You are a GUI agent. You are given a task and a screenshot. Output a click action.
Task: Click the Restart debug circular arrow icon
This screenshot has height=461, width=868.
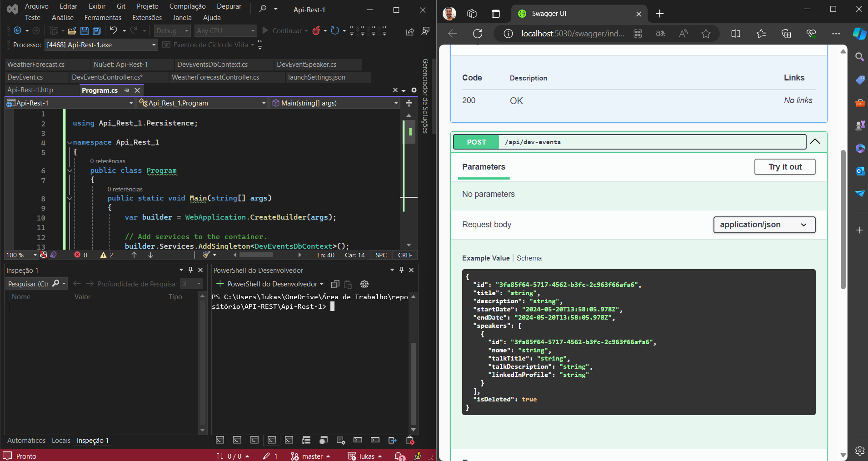pyautogui.click(x=335, y=30)
